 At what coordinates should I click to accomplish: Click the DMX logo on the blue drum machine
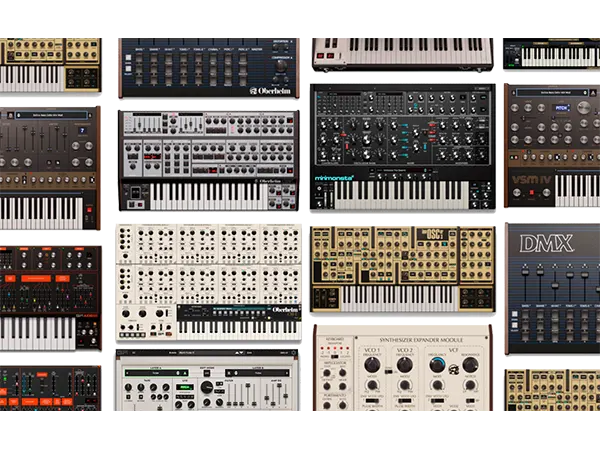pos(546,243)
